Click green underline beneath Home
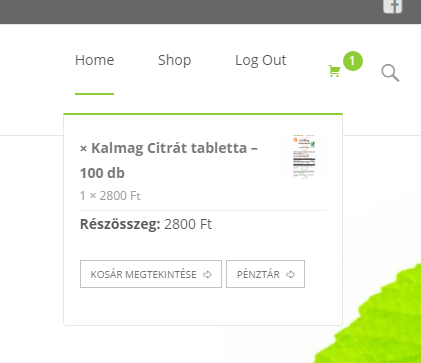421x363 pixels. (95, 94)
